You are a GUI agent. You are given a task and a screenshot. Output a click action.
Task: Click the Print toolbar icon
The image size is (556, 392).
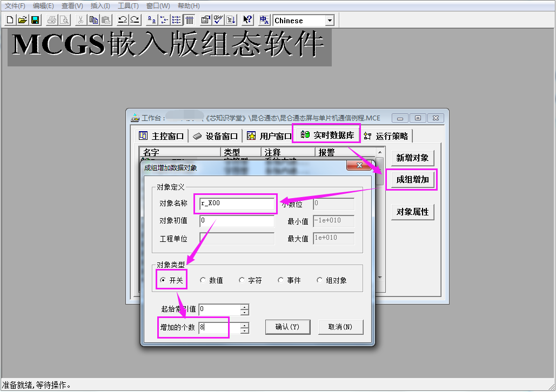tap(52, 20)
